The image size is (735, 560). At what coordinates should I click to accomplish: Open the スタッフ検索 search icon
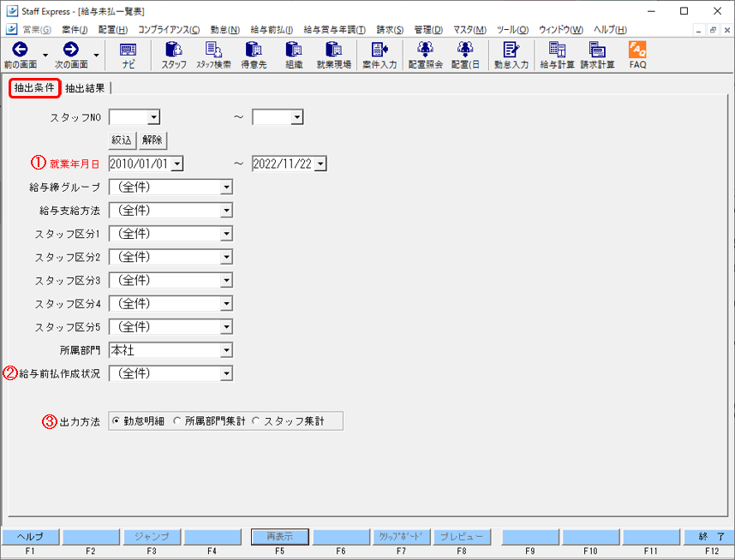214,50
